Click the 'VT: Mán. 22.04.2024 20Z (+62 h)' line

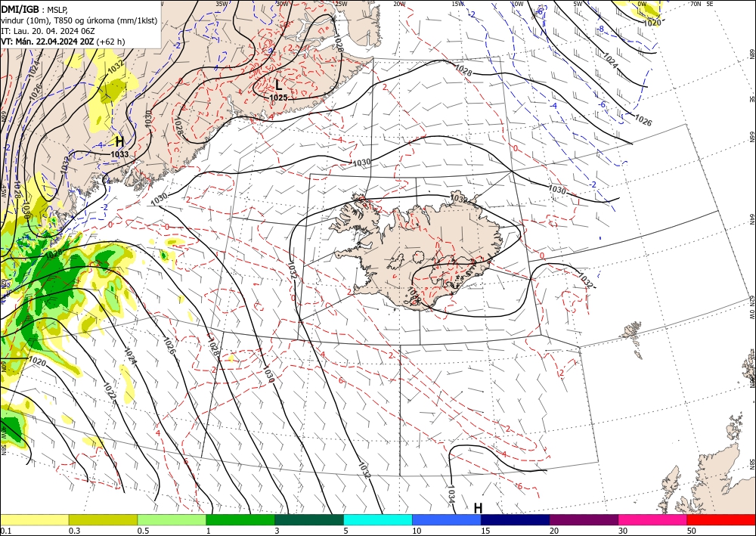pos(63,42)
